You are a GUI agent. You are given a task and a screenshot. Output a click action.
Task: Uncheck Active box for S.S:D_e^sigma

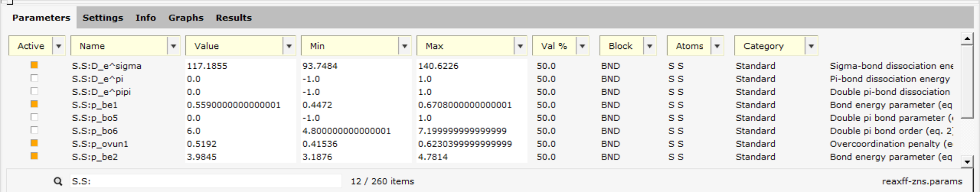tap(34, 65)
